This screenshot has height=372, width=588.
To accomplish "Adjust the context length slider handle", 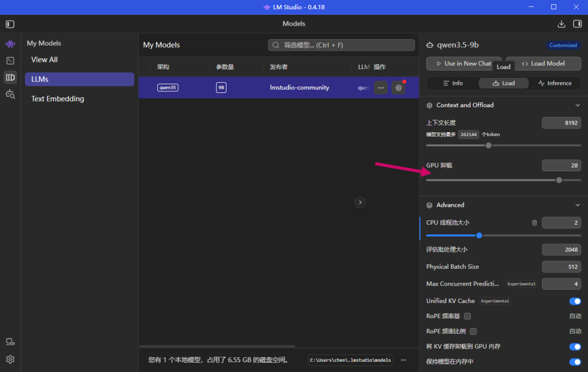I will (488, 145).
